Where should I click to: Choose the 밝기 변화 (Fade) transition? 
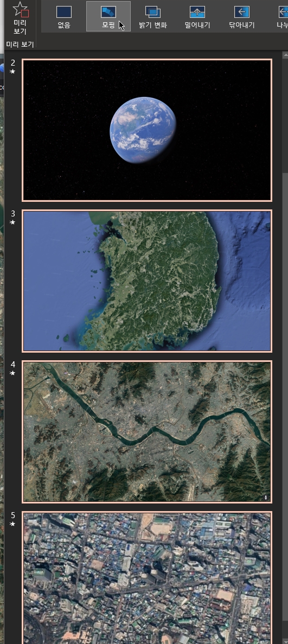(x=153, y=16)
